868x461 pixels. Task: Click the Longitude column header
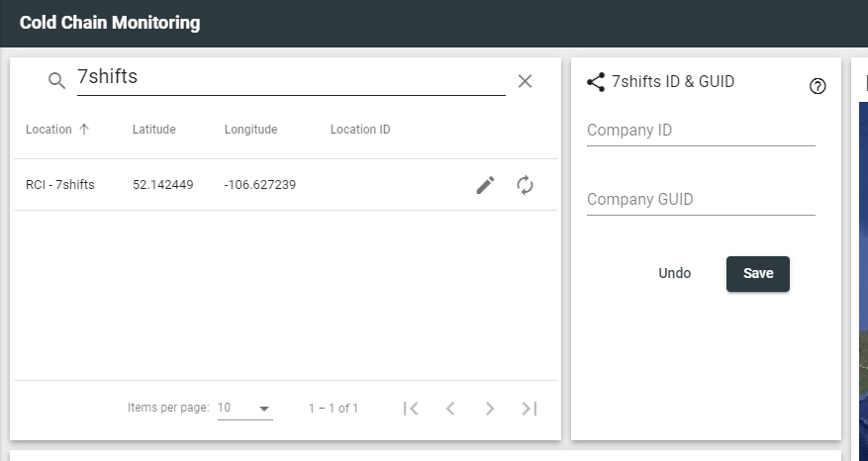click(x=250, y=130)
